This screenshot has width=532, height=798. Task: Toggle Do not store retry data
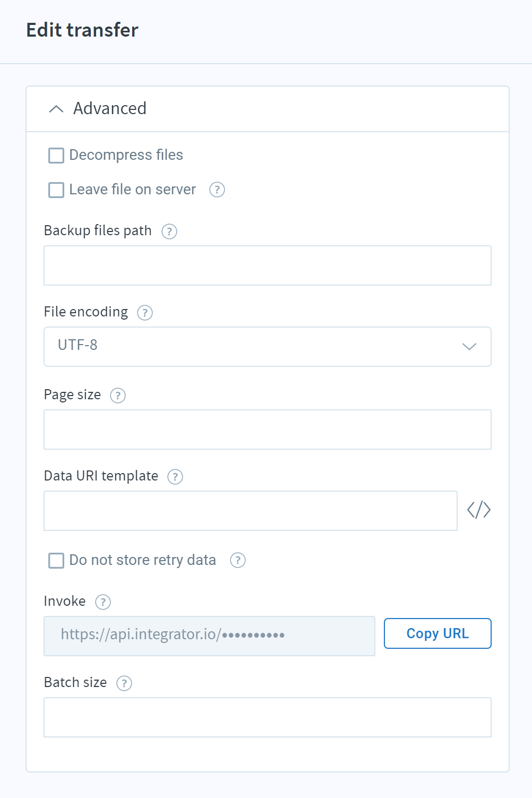(x=56, y=561)
